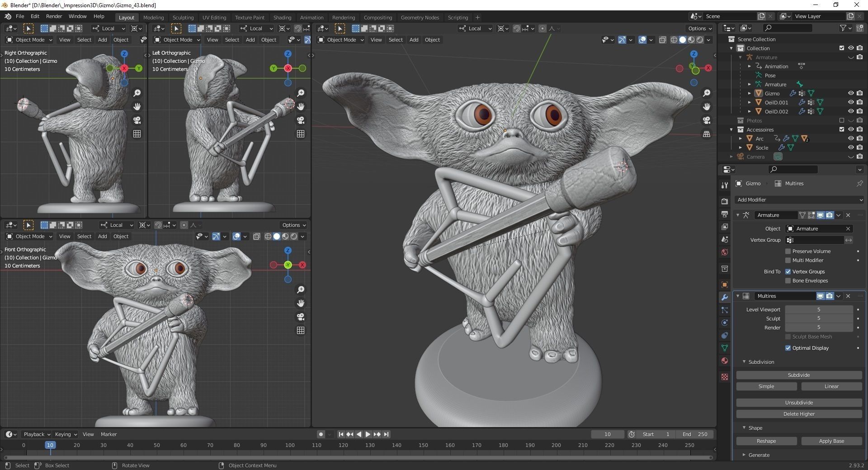Click the pan hand icon in main viewport
The height and width of the screenshot is (470, 868).
pyautogui.click(x=707, y=107)
